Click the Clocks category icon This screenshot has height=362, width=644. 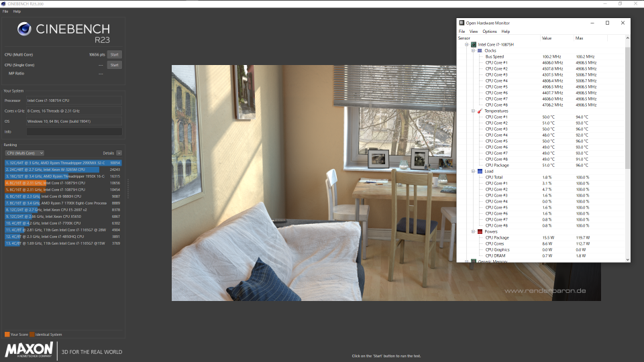(480, 50)
